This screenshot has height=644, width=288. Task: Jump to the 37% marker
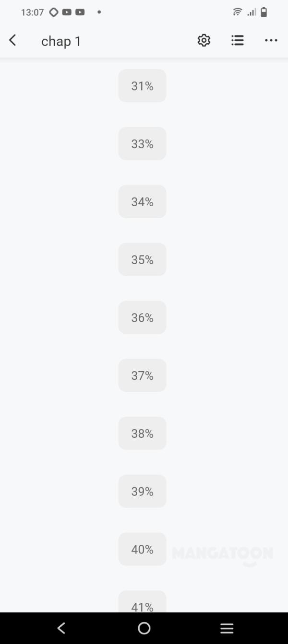pyautogui.click(x=142, y=375)
